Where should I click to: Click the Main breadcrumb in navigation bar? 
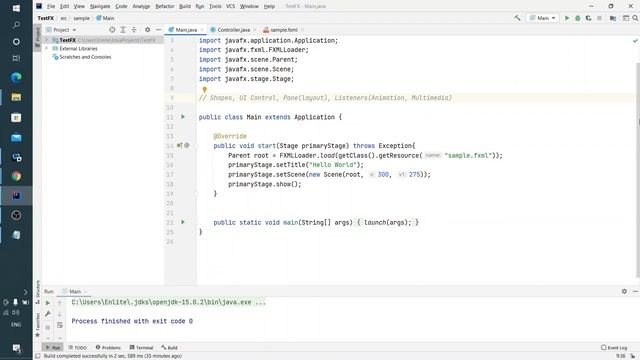pyautogui.click(x=105, y=18)
